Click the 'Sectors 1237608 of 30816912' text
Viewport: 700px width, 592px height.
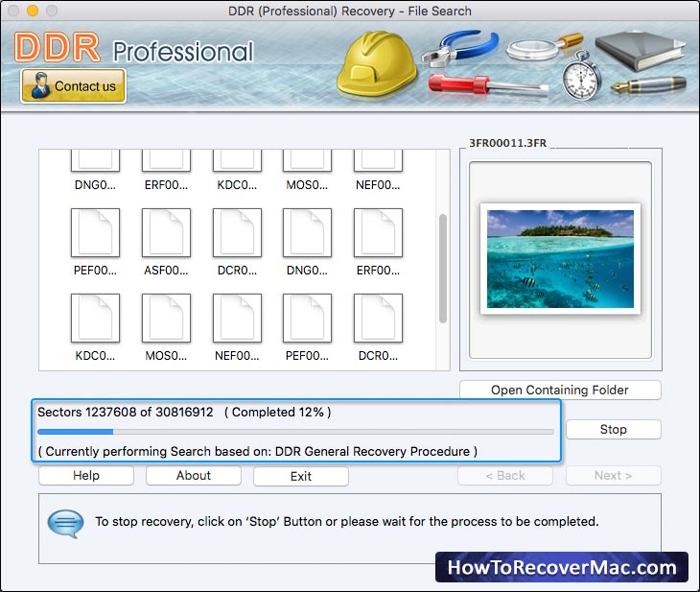pos(126,412)
